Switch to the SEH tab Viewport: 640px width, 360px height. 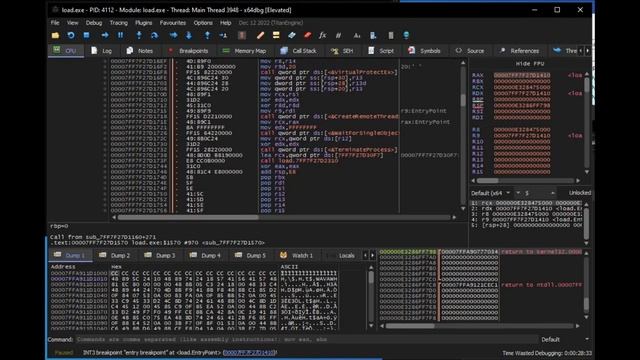pos(342,51)
